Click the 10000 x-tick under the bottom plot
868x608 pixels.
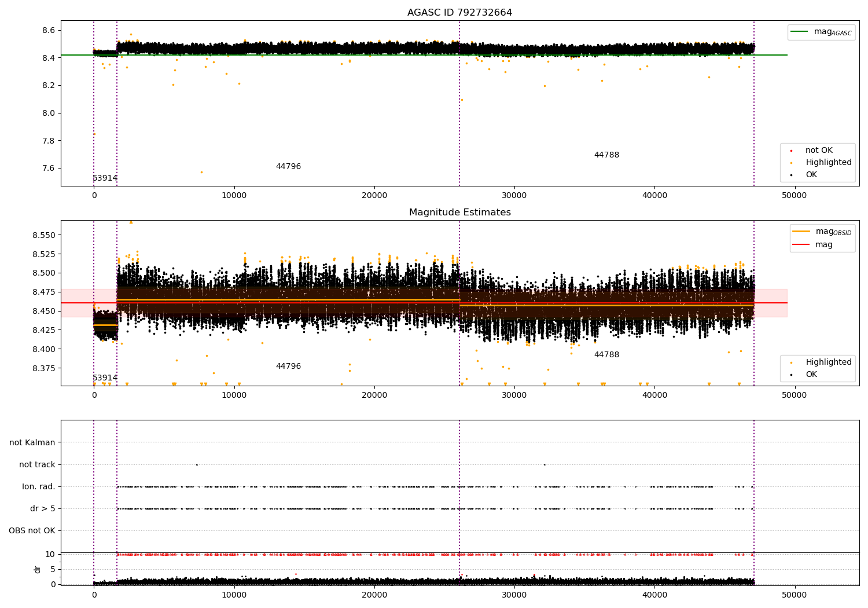[234, 595]
